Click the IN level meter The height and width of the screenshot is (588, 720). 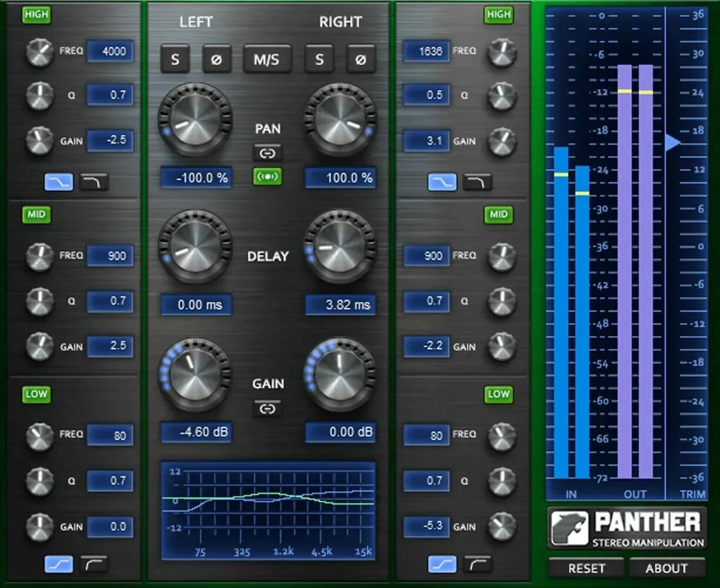coord(571,313)
